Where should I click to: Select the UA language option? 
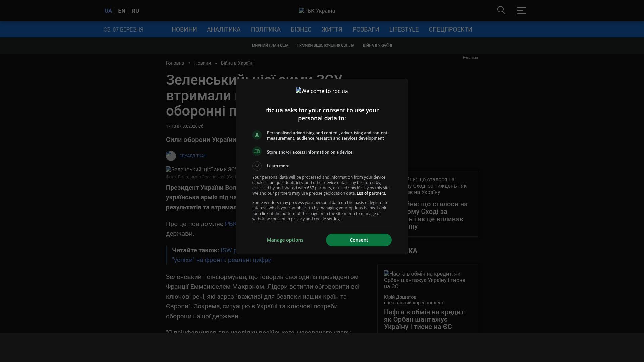pyautogui.click(x=108, y=11)
